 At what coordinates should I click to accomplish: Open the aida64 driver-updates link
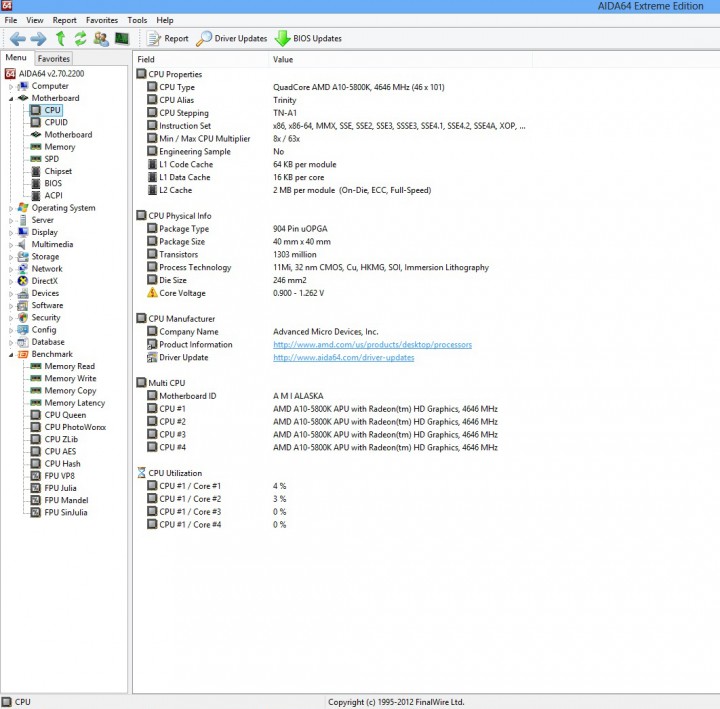[343, 357]
